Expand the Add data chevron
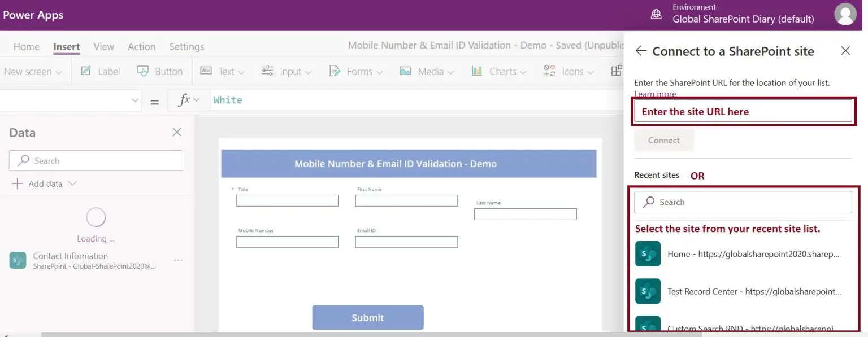This screenshot has height=337, width=868. click(x=72, y=183)
